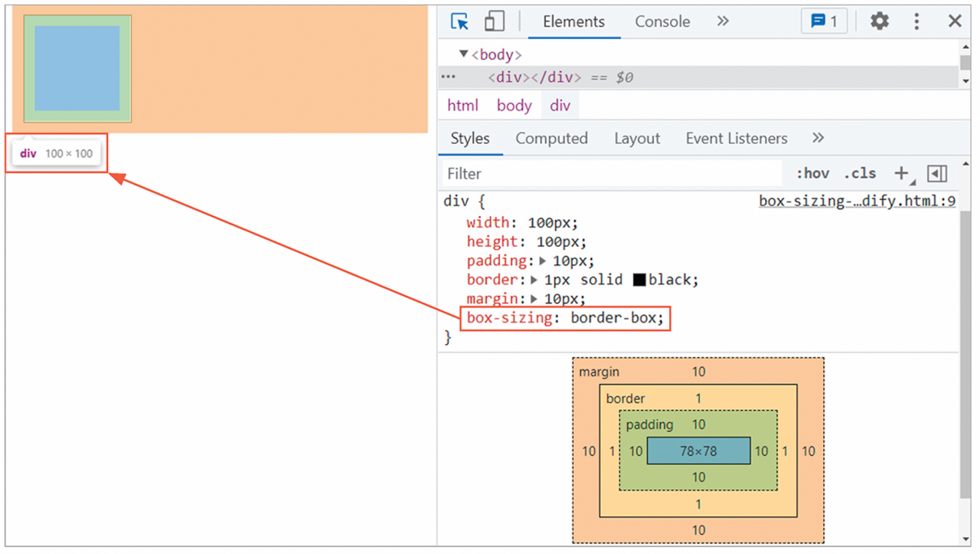Screen dimensions: 980x554
Task: Open the Layout pane tab
Action: click(x=637, y=139)
